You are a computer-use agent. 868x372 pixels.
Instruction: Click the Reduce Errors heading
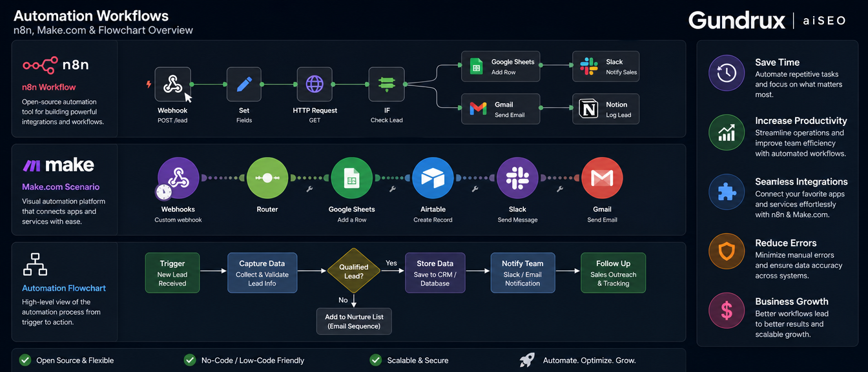786,243
